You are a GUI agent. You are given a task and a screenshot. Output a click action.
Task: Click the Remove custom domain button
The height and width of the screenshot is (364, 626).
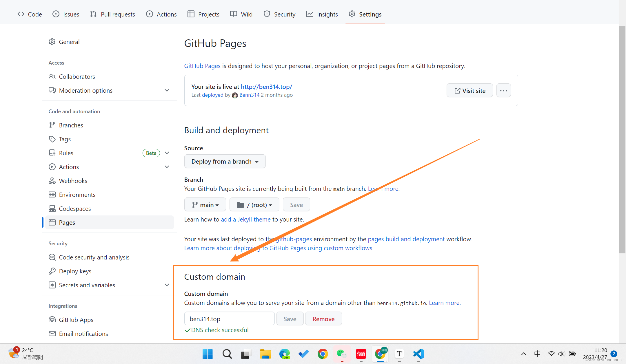323,319
